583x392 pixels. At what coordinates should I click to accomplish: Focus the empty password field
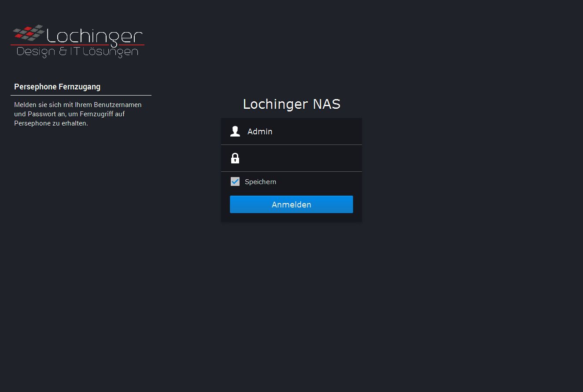291,158
